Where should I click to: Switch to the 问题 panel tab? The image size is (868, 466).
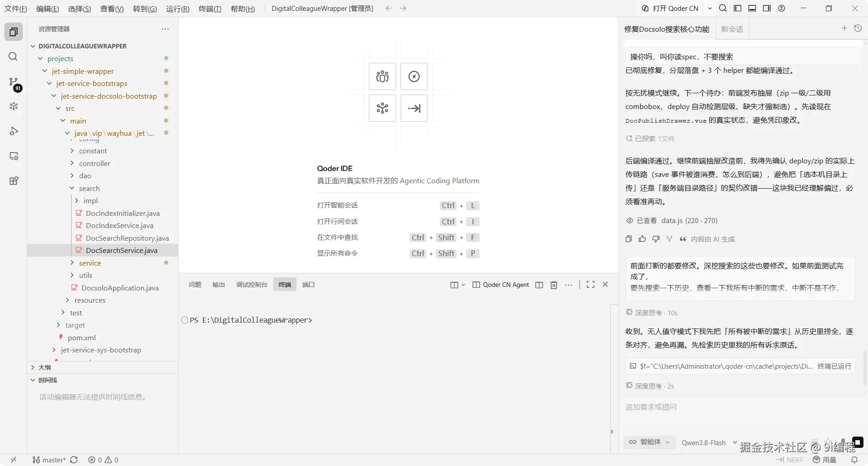(195, 285)
